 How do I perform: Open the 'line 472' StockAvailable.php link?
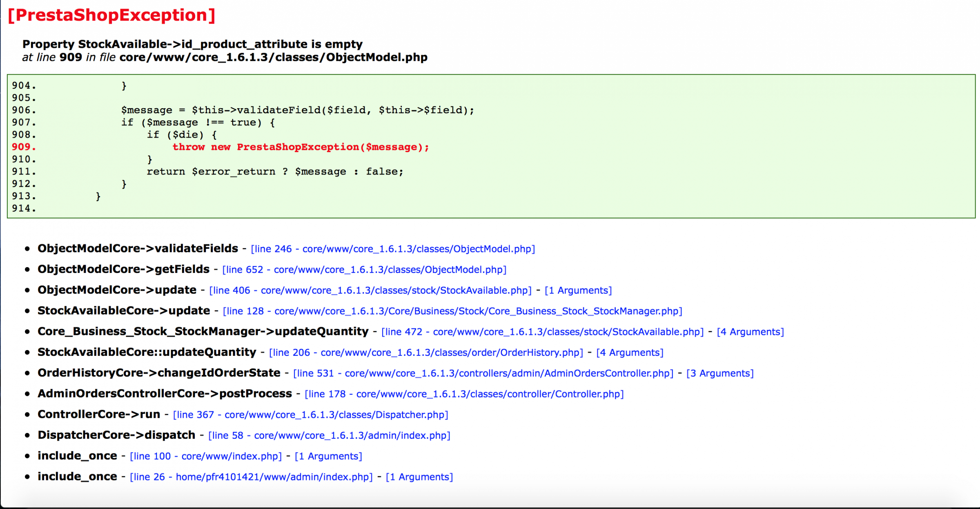[x=543, y=332]
